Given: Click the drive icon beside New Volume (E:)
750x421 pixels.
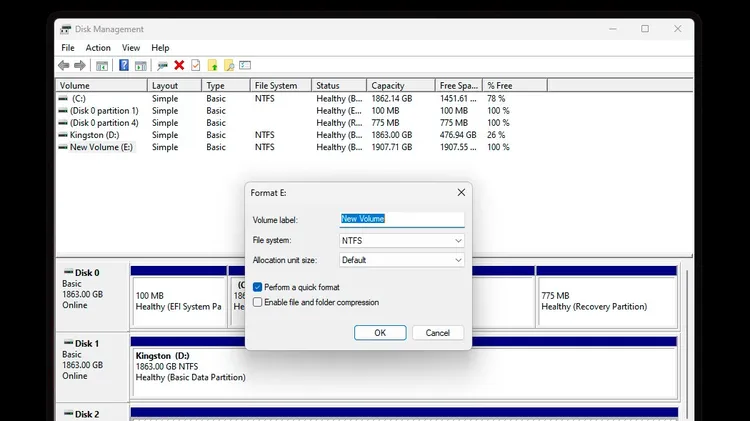Looking at the screenshot, I should 63,147.
